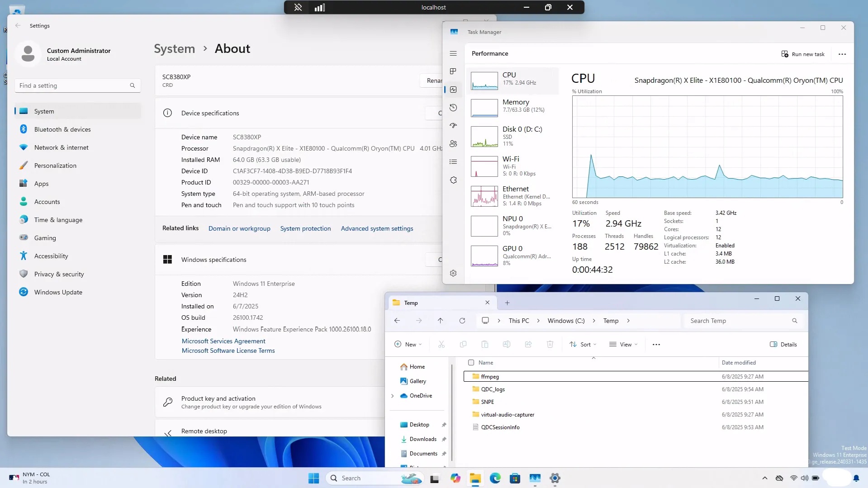Click Search Temp input field
Viewport: 868px width, 488px height.
[x=743, y=321]
